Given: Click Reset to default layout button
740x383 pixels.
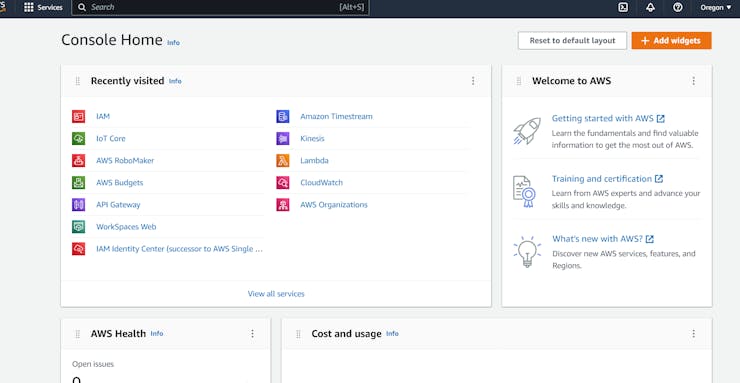Looking at the screenshot, I should pyautogui.click(x=572, y=41).
